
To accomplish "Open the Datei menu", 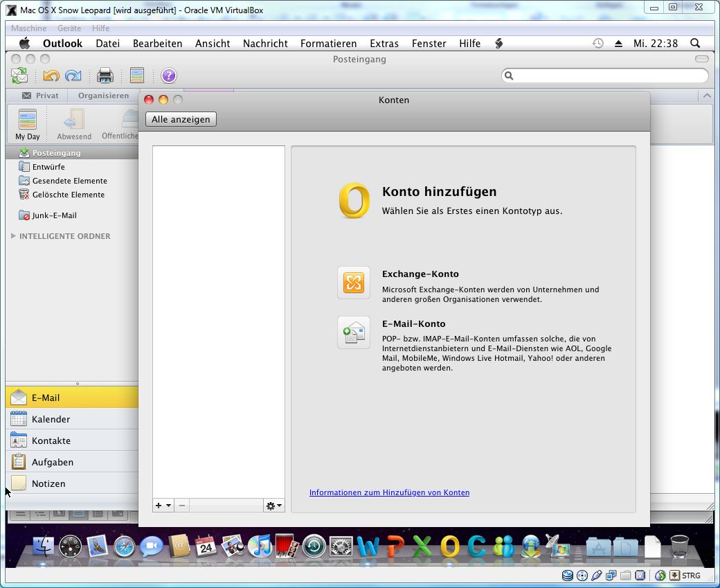I will [x=108, y=44].
